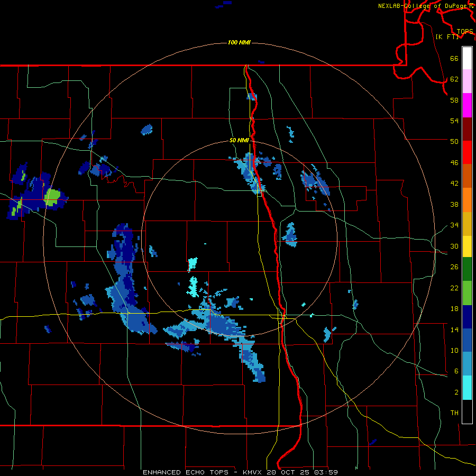Pick the gold legend swatch
Screen dimensions: 476x476
[467, 224]
